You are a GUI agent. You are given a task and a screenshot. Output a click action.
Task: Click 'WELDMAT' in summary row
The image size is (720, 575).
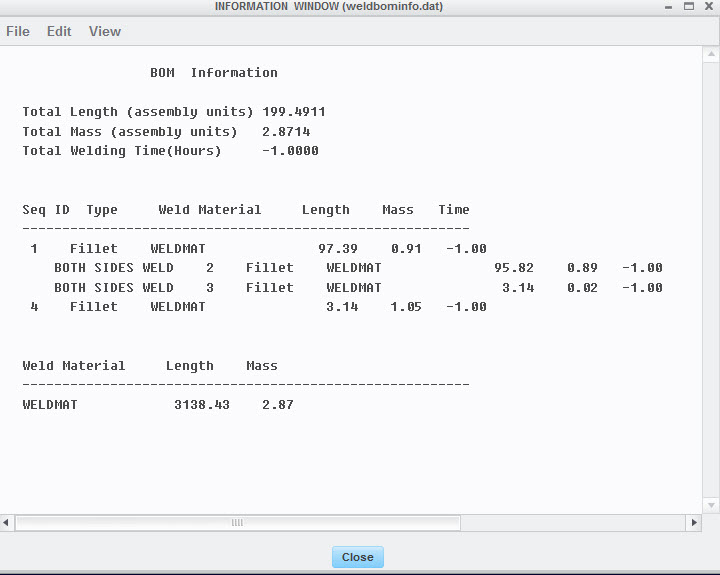tap(50, 405)
